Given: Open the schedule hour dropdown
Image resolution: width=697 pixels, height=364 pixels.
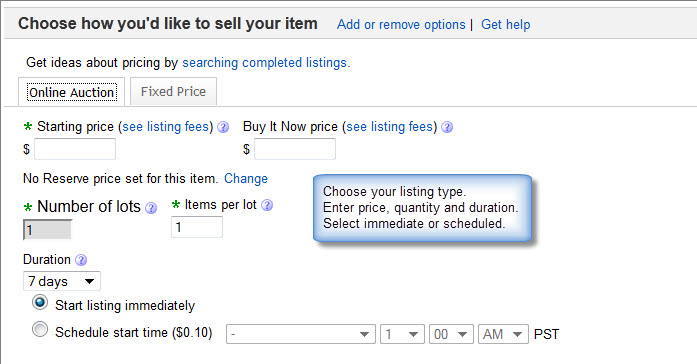Looking at the screenshot, I should pos(402,334).
